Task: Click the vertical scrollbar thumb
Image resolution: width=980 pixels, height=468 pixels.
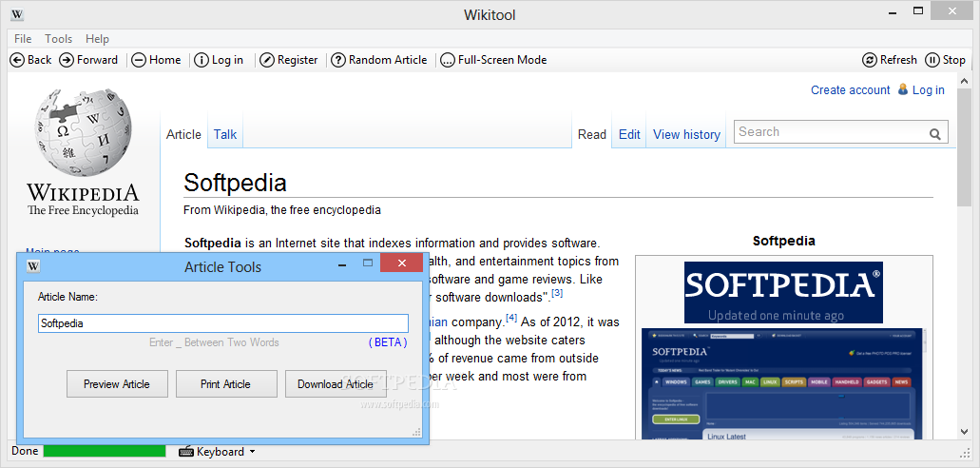Action: click(963, 147)
